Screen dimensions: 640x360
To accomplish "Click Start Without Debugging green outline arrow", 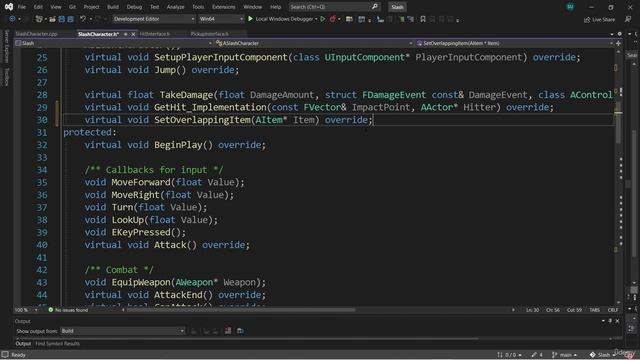I will pos(322,19).
